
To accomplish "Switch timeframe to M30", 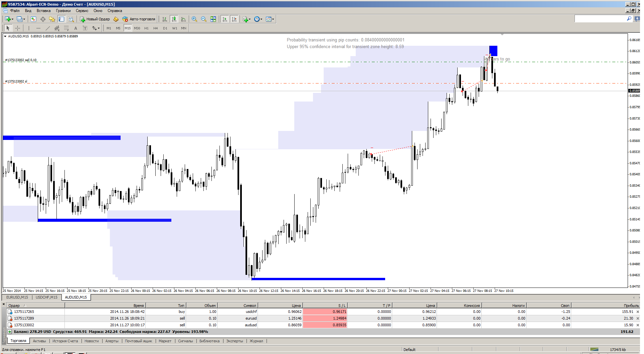I will click(x=137, y=28).
